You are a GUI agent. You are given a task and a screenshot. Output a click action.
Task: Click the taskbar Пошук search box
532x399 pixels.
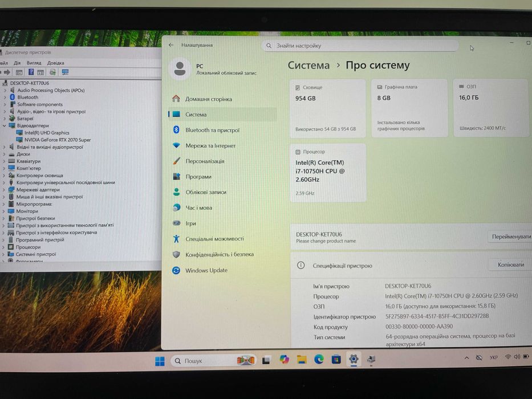(x=213, y=361)
